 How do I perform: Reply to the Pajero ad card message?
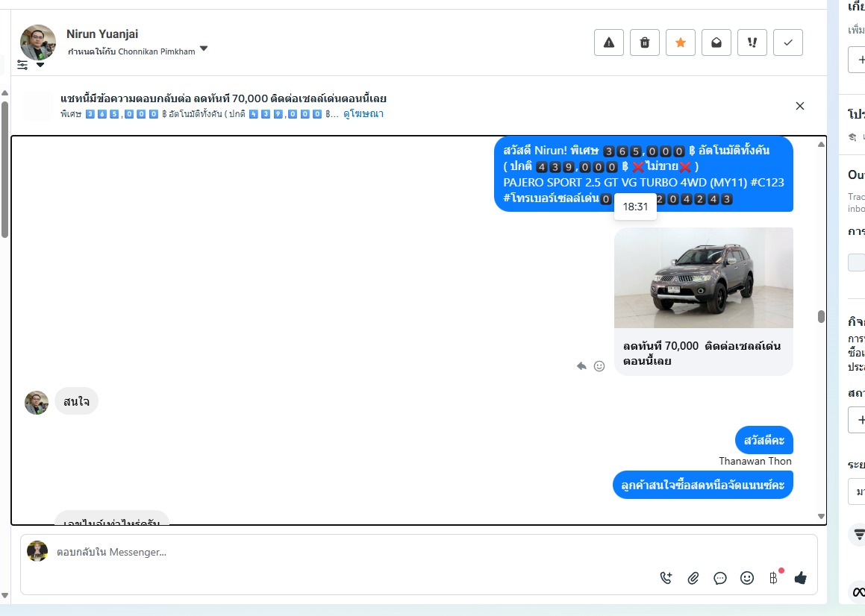point(581,366)
